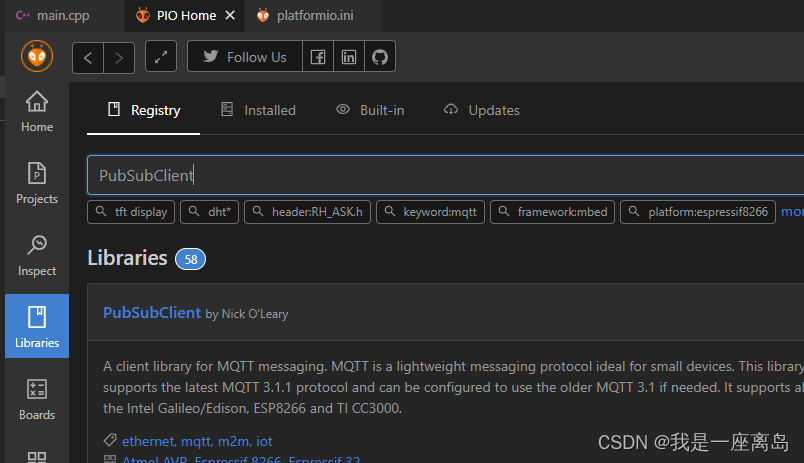Go forward with the right arrow
Image resolution: width=804 pixels, height=463 pixels.
119,57
